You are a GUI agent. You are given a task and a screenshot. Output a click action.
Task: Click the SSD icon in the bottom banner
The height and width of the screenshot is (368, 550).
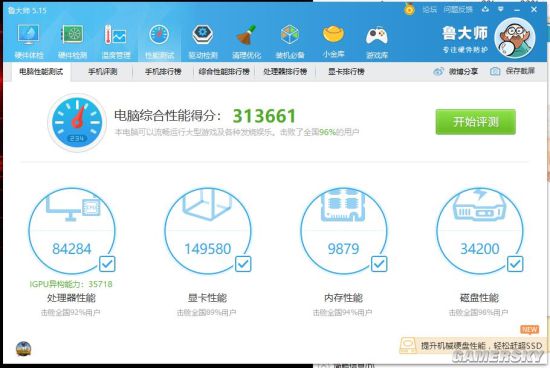pos(408,345)
